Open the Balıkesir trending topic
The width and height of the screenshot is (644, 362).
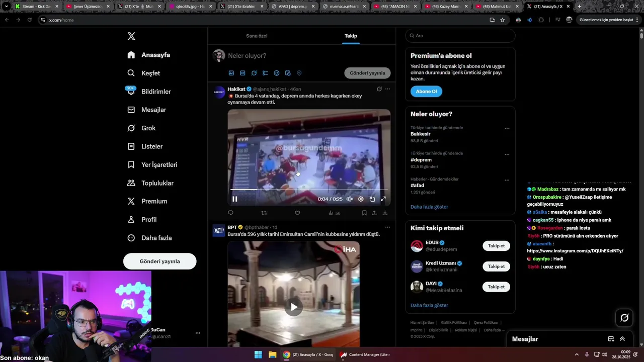(x=421, y=134)
